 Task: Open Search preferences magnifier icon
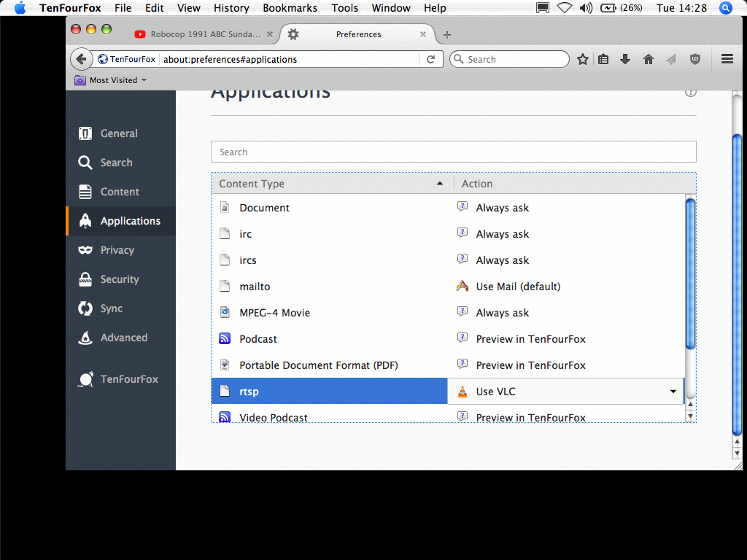[x=85, y=163]
